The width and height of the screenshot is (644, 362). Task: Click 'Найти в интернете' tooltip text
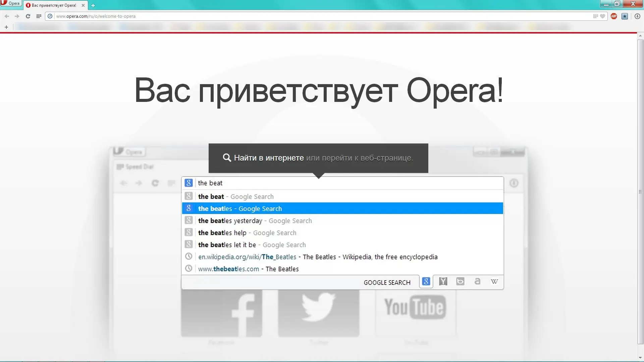click(x=269, y=158)
